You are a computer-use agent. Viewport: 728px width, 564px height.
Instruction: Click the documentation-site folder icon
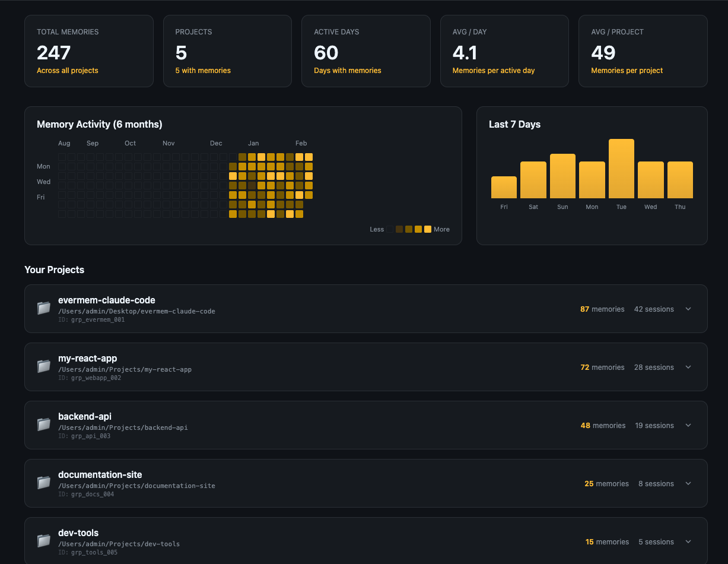click(x=44, y=483)
